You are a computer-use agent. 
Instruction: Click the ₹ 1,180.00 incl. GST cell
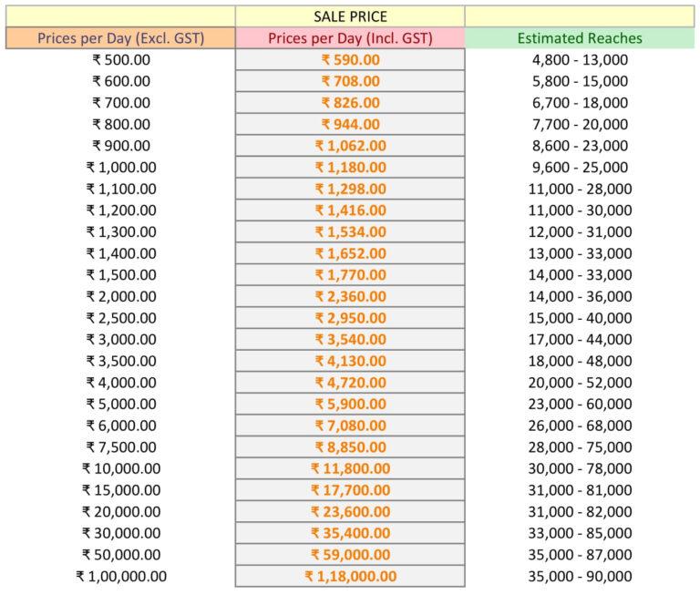[x=350, y=167]
